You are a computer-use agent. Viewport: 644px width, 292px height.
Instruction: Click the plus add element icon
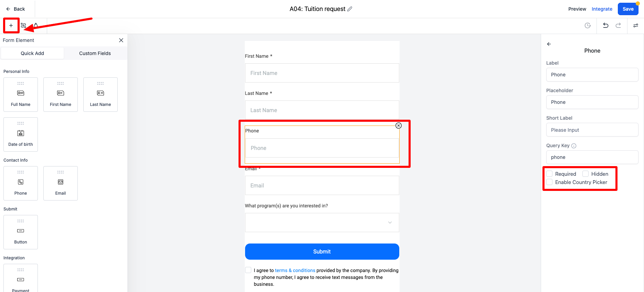pos(11,25)
